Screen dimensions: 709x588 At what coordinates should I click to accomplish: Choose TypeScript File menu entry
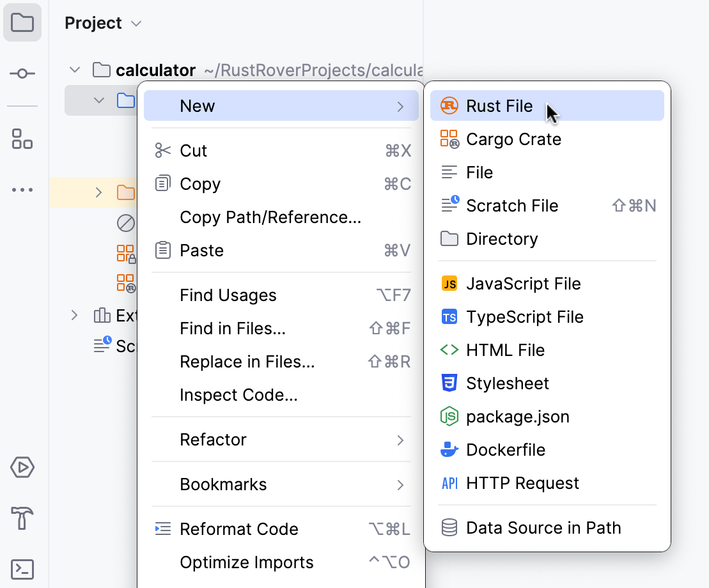click(x=547, y=317)
